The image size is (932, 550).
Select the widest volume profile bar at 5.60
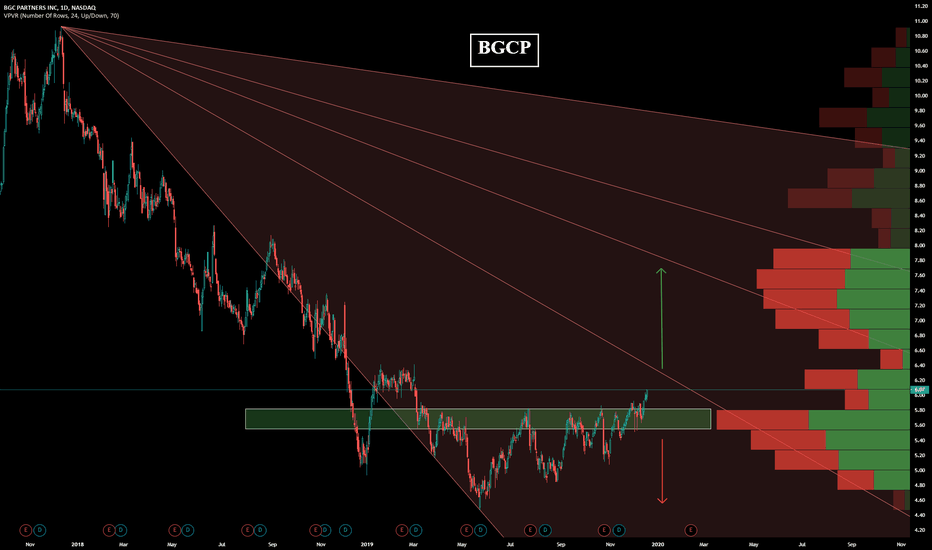pyautogui.click(x=813, y=420)
